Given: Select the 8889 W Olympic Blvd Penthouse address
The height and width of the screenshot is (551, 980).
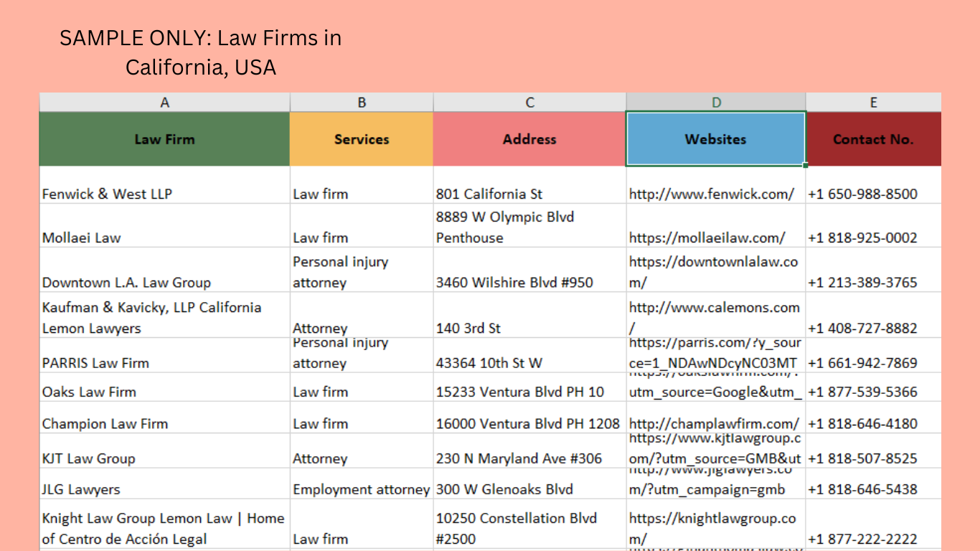Looking at the screenshot, I should coord(529,226).
